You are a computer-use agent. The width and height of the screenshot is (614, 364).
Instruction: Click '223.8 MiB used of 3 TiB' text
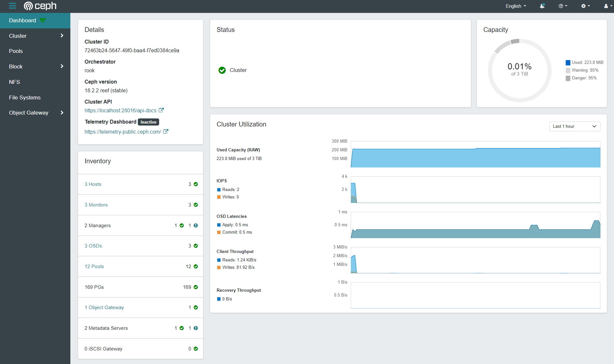pos(239,159)
